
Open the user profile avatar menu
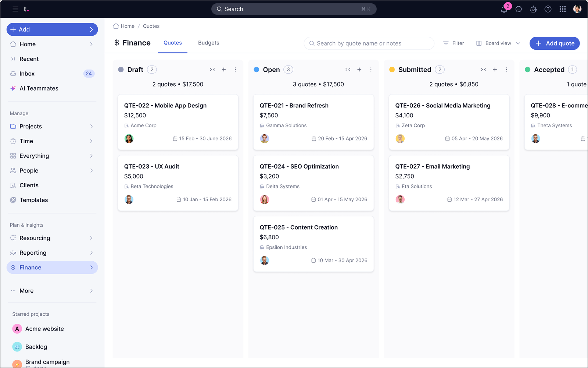(x=577, y=9)
